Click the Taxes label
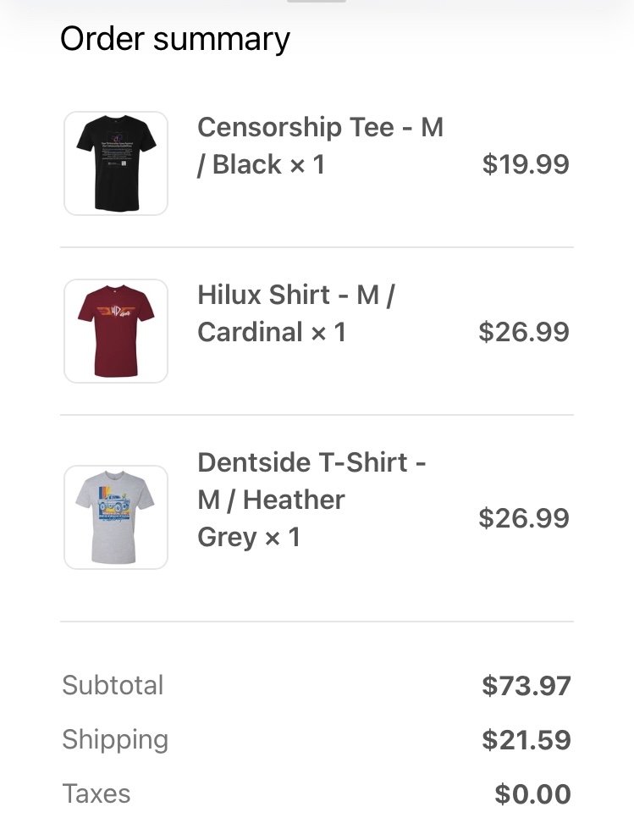The height and width of the screenshot is (840, 634). [x=96, y=793]
